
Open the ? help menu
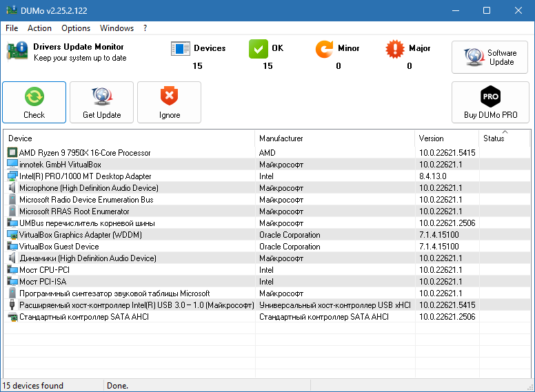(x=145, y=28)
